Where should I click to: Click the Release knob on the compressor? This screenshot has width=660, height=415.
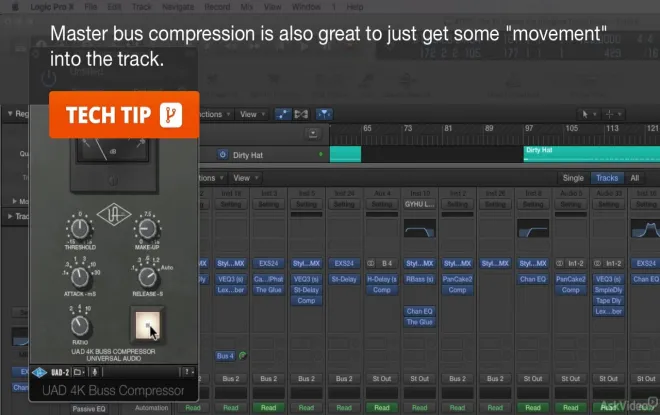click(x=147, y=277)
